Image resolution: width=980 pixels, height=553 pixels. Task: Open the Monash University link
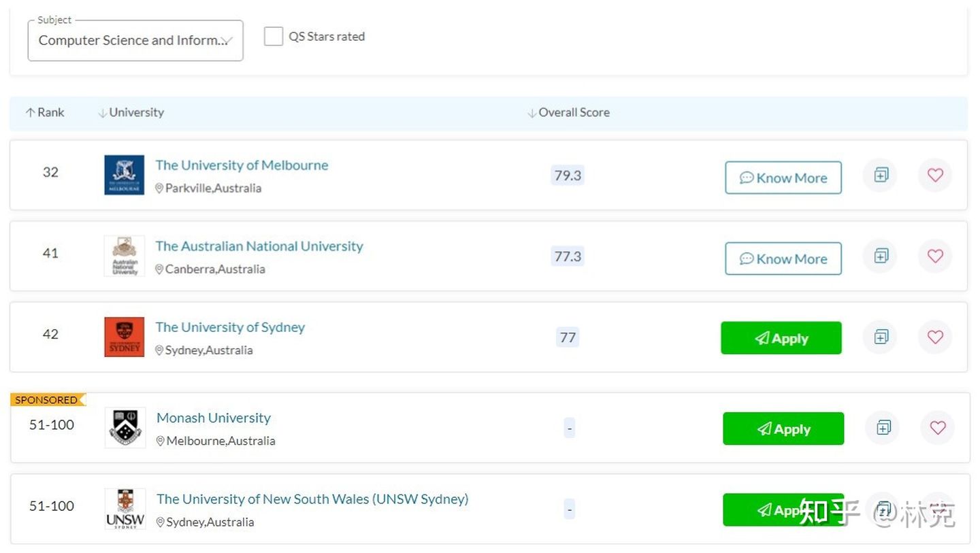(214, 418)
